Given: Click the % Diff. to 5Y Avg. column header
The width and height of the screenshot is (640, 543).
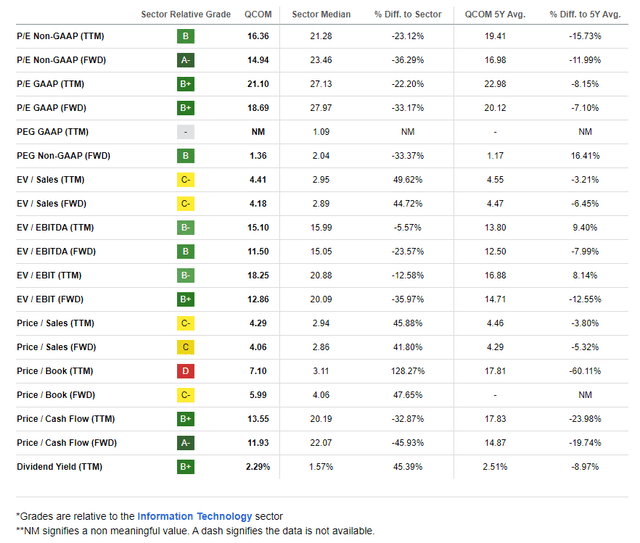Looking at the screenshot, I should [585, 14].
